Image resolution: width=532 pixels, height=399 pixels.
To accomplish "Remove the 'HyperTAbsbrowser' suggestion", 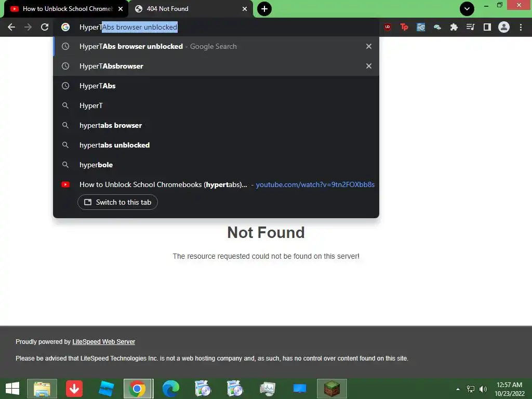I will pos(369,66).
